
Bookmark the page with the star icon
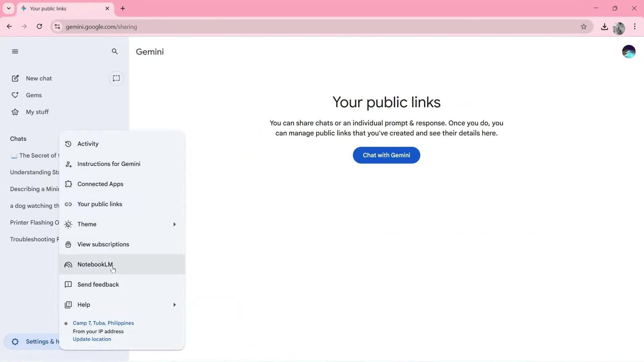(x=584, y=26)
